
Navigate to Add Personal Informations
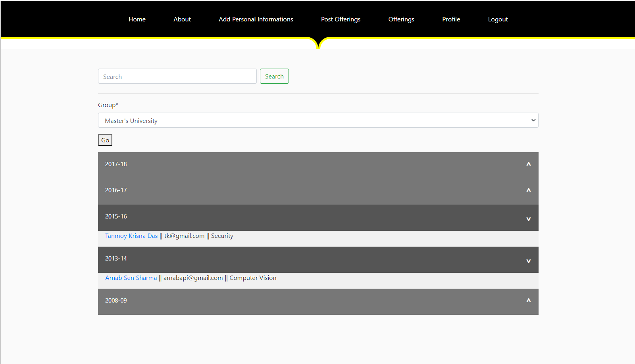[x=256, y=19]
